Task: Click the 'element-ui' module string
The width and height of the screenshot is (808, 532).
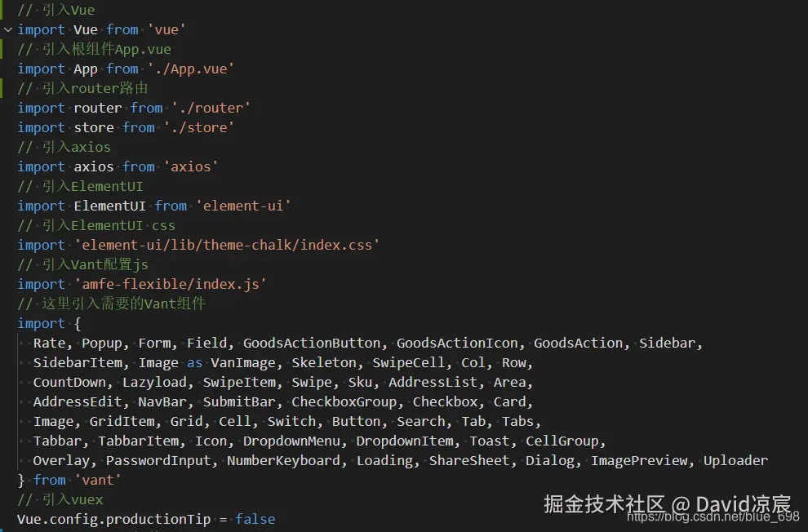Action: tap(243, 206)
